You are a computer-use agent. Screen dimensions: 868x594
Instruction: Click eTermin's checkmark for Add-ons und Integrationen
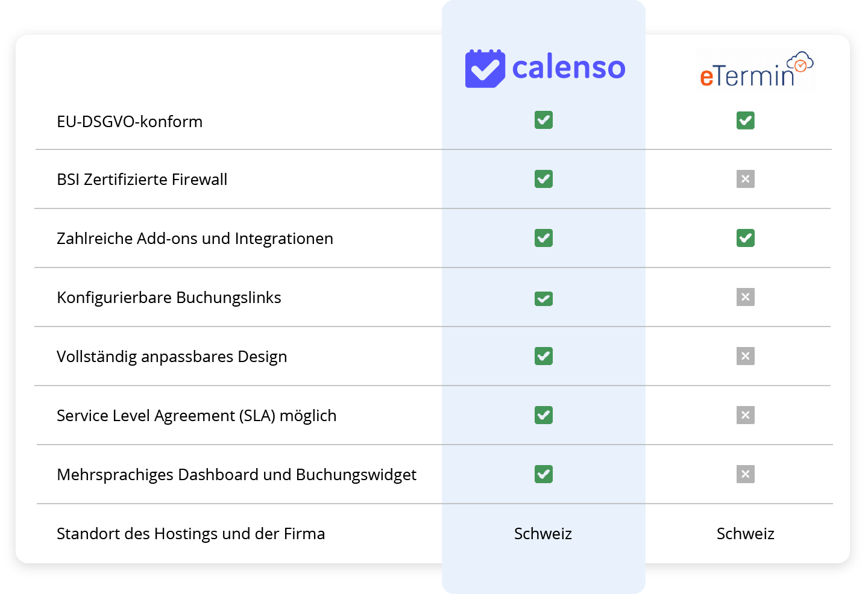tap(746, 238)
